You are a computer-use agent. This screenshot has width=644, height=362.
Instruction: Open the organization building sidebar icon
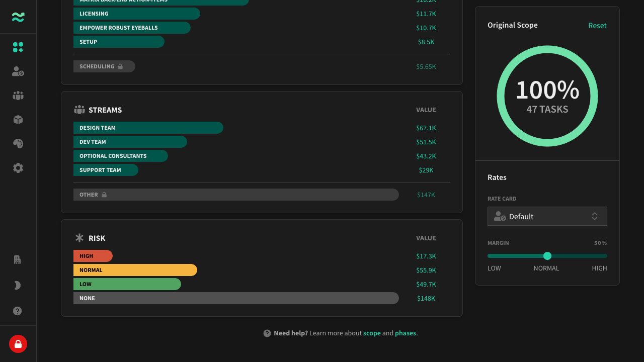click(18, 260)
